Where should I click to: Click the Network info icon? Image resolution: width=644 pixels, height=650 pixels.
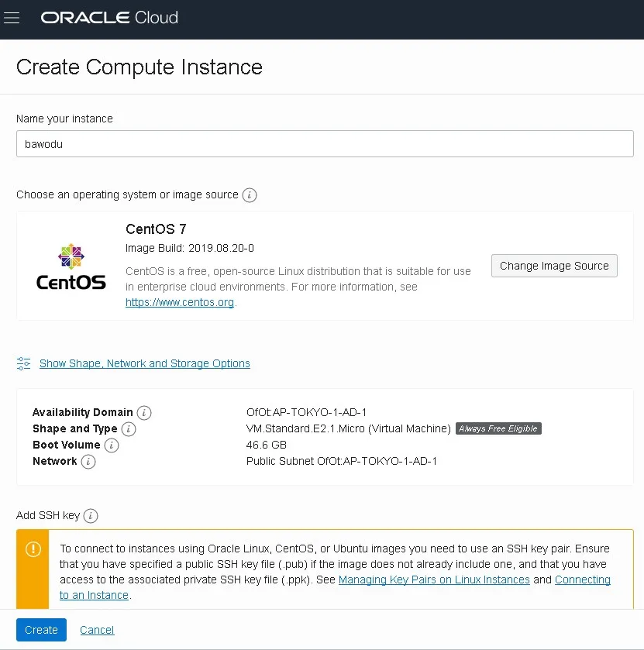click(88, 462)
